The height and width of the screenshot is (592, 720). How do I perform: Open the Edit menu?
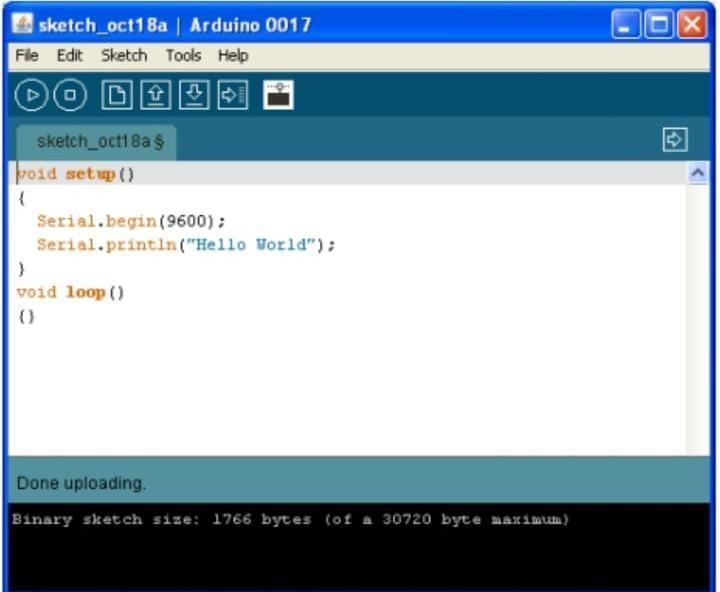[69, 56]
